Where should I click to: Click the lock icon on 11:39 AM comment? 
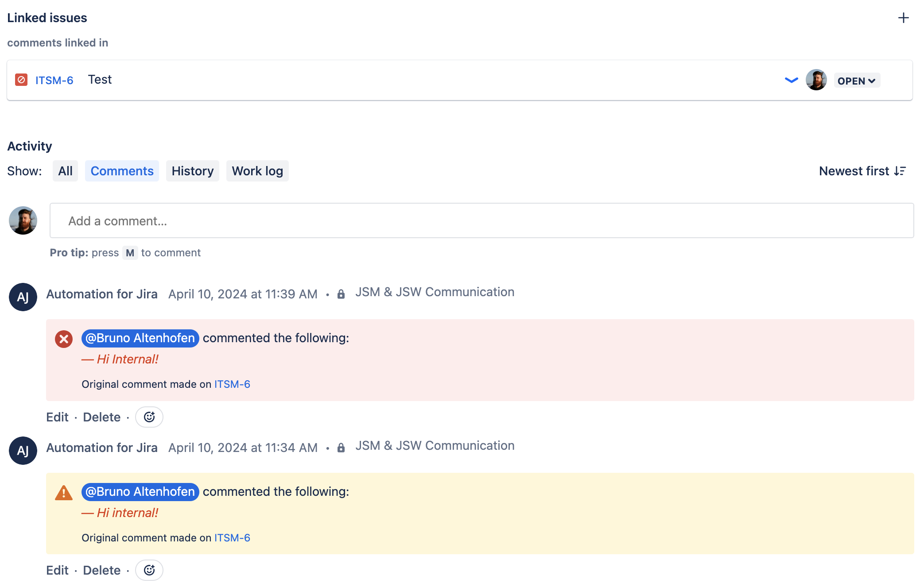click(x=341, y=294)
